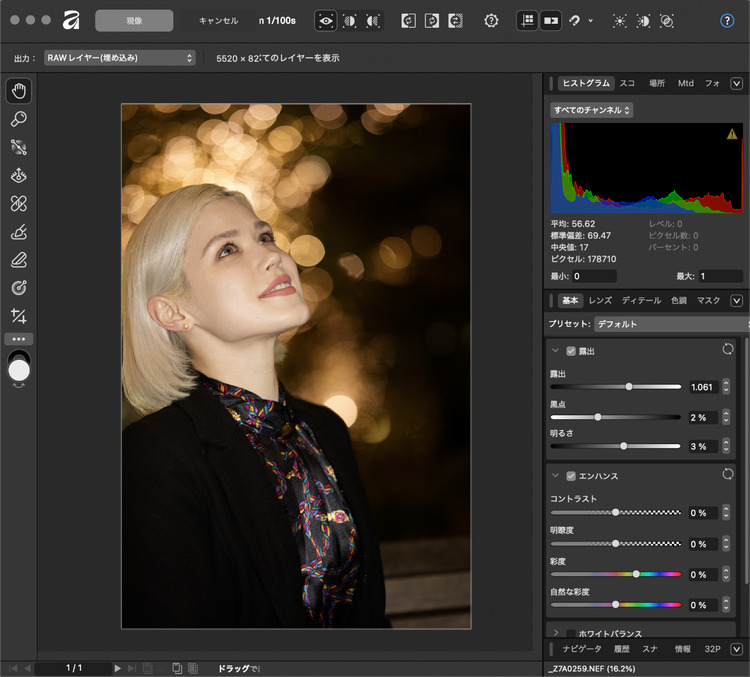Uncheck the 露出 (Exposure) checkbox
Image resolution: width=750 pixels, height=677 pixels.
(571, 352)
